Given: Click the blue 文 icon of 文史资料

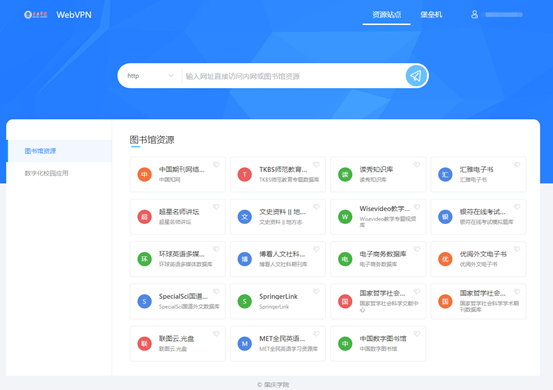Looking at the screenshot, I should pyautogui.click(x=244, y=217).
